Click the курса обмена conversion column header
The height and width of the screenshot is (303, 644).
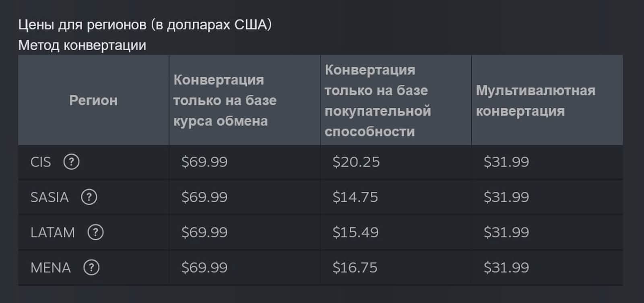pyautogui.click(x=225, y=100)
